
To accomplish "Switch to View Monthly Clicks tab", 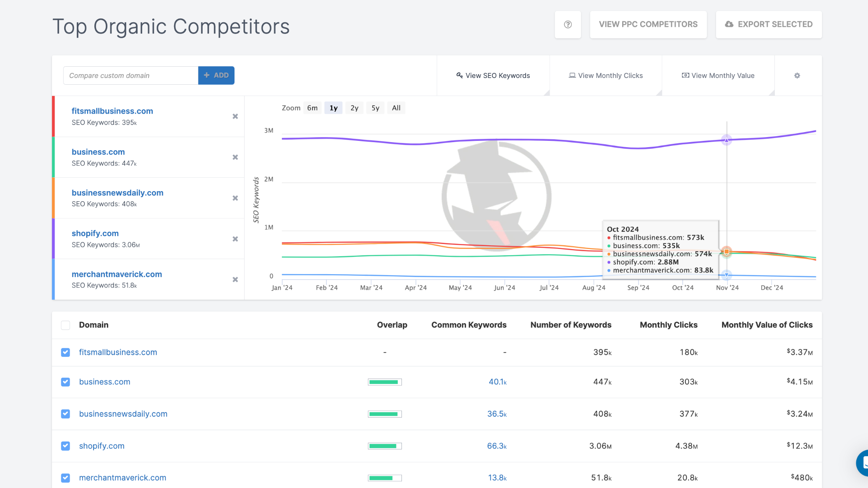I will pos(606,75).
